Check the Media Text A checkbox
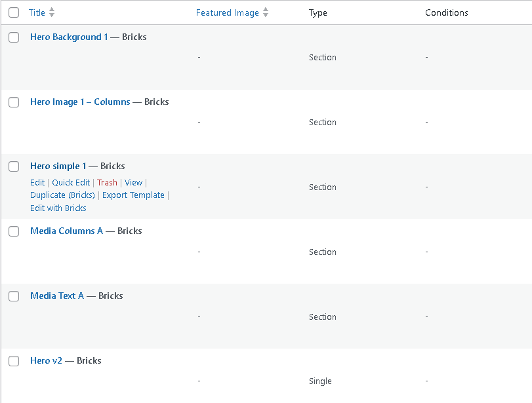The width and height of the screenshot is (532, 403). (x=14, y=296)
